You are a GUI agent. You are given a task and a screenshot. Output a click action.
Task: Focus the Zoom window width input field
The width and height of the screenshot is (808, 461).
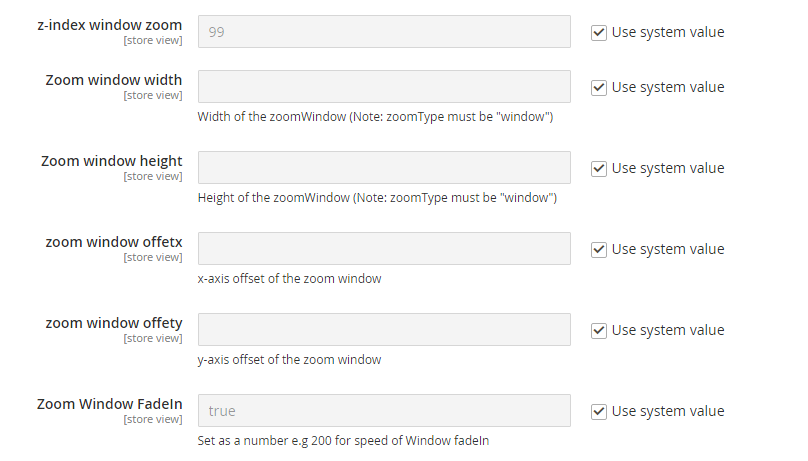(384, 87)
